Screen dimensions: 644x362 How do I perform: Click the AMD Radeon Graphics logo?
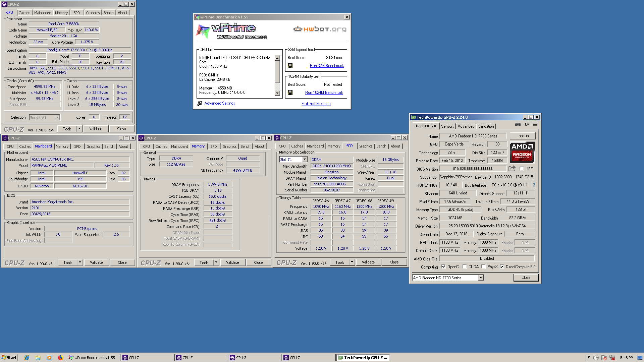point(522,152)
